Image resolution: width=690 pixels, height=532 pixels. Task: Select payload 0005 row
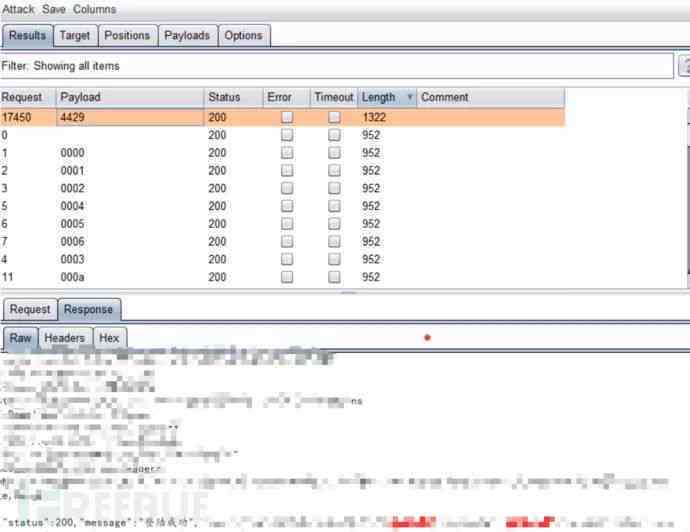[283, 224]
